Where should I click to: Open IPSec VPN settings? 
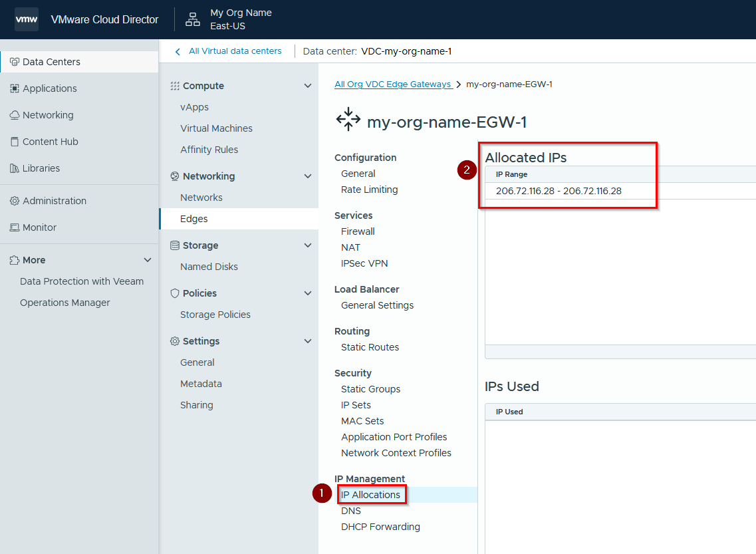(x=364, y=263)
